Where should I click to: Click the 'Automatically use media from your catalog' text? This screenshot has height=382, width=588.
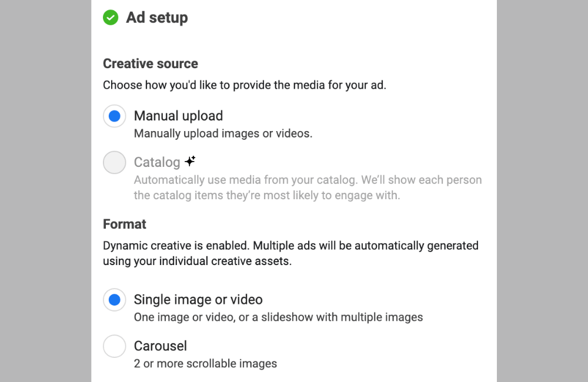(308, 180)
